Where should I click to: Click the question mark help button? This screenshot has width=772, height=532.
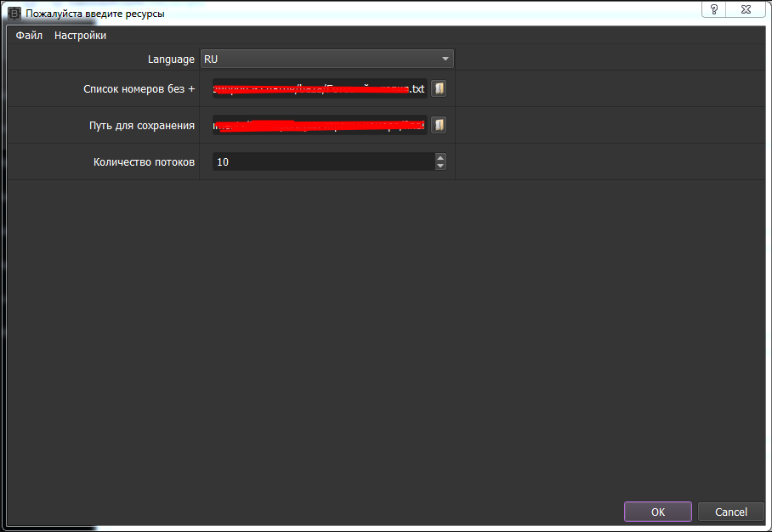point(713,8)
